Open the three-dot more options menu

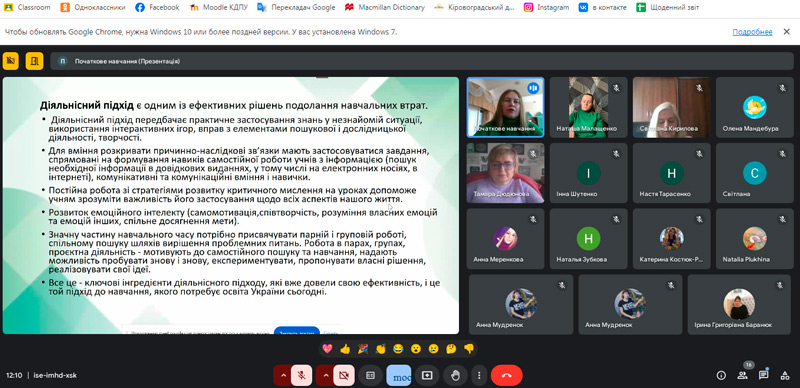pos(479,375)
